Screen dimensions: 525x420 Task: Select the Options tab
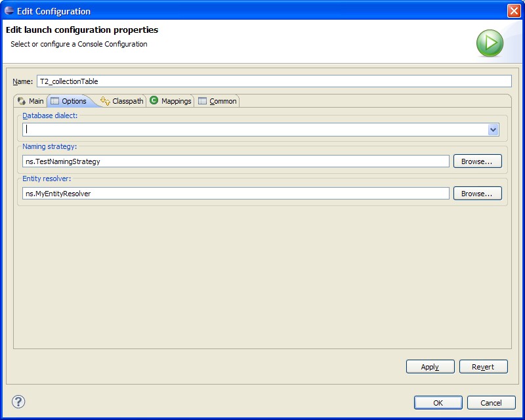71,101
